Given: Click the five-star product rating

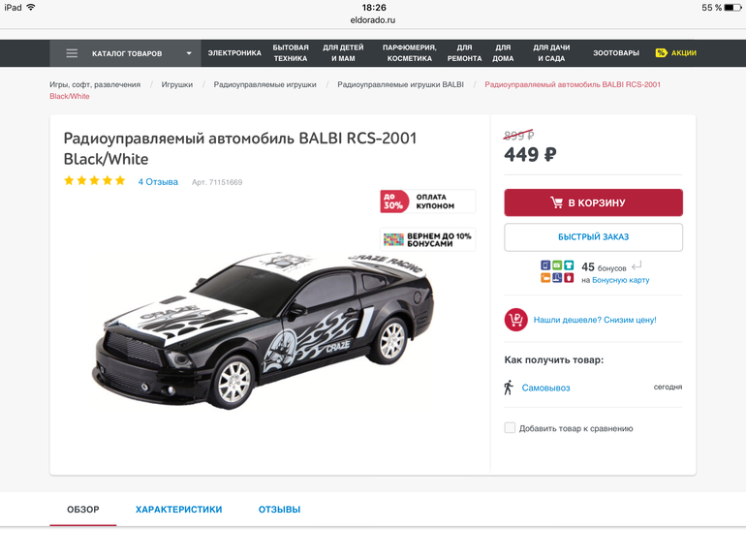Looking at the screenshot, I should tap(95, 181).
